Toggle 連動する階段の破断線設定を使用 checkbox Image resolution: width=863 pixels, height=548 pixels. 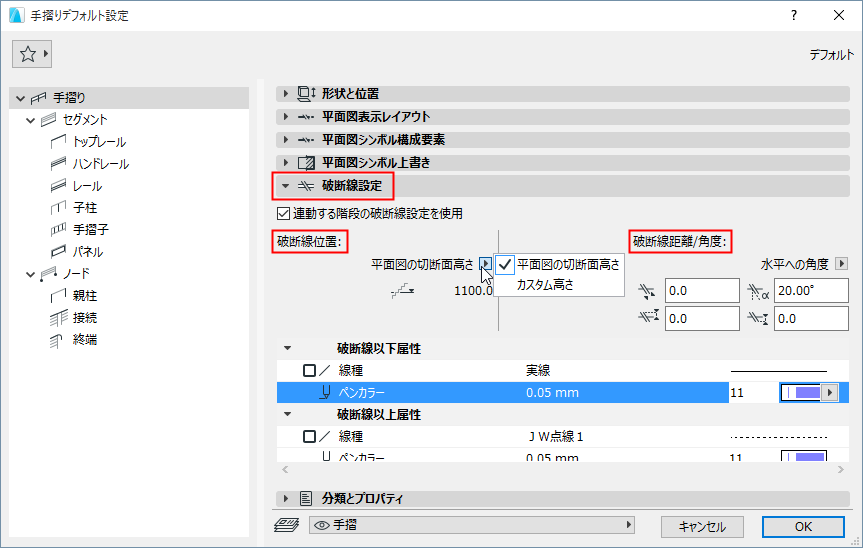click(283, 213)
